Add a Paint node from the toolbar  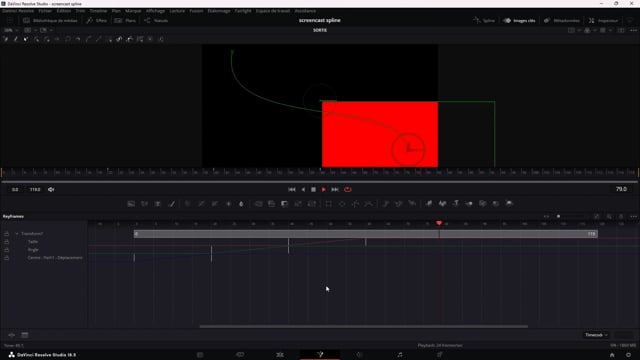click(171, 204)
